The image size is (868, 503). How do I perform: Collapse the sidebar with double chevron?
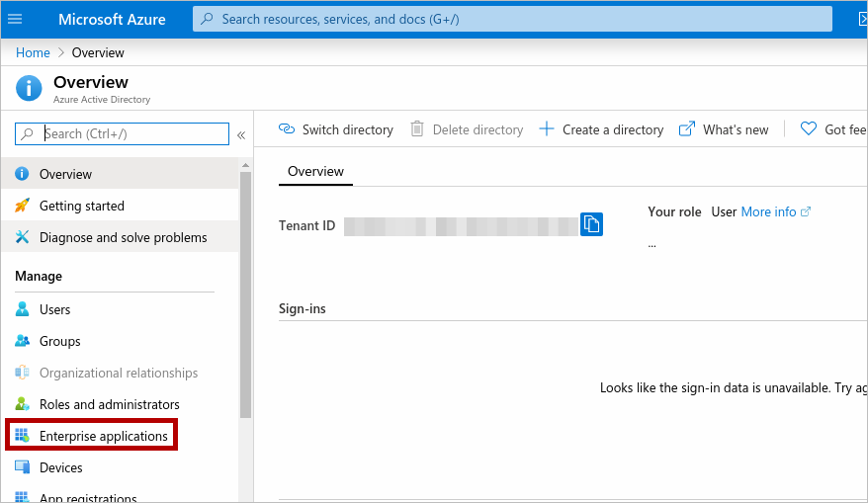(x=241, y=134)
